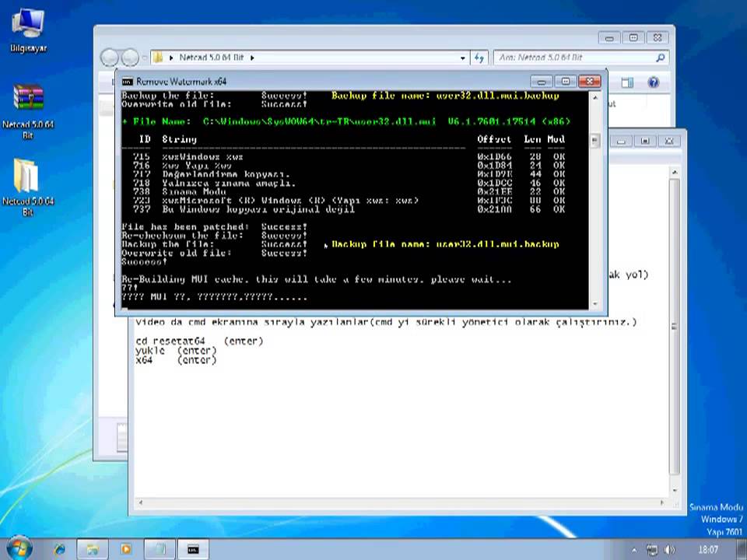Screen dimensions: 747x560
Task: Click Remove Watermark x64 window system icon
Action: [127, 82]
